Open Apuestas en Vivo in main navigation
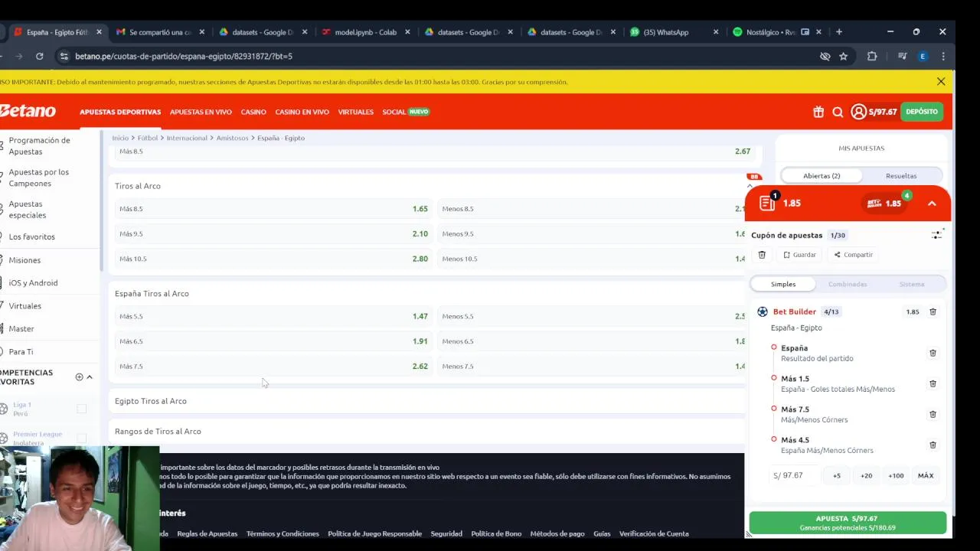Image resolution: width=980 pixels, height=551 pixels. 201,112
